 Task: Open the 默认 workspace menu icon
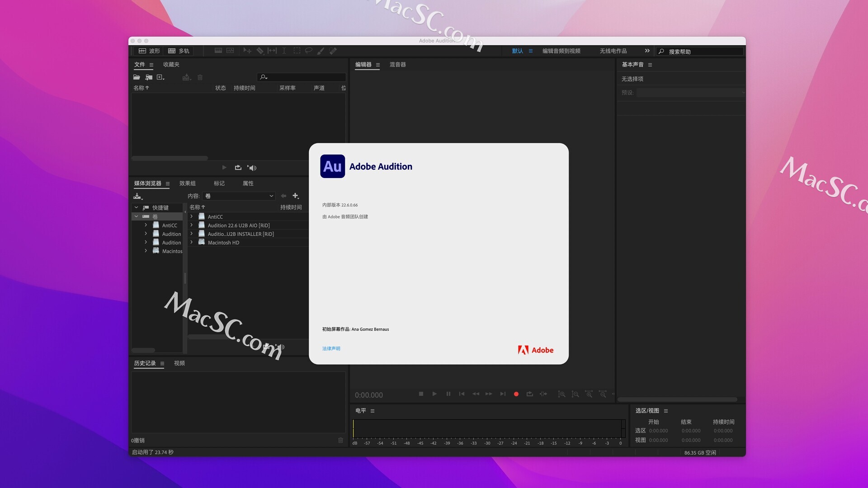[x=531, y=51]
